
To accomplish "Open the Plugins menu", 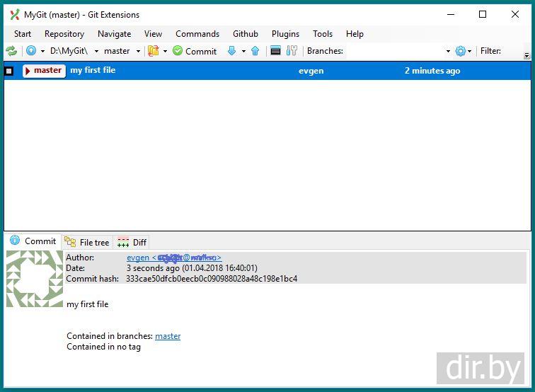I will coord(285,33).
